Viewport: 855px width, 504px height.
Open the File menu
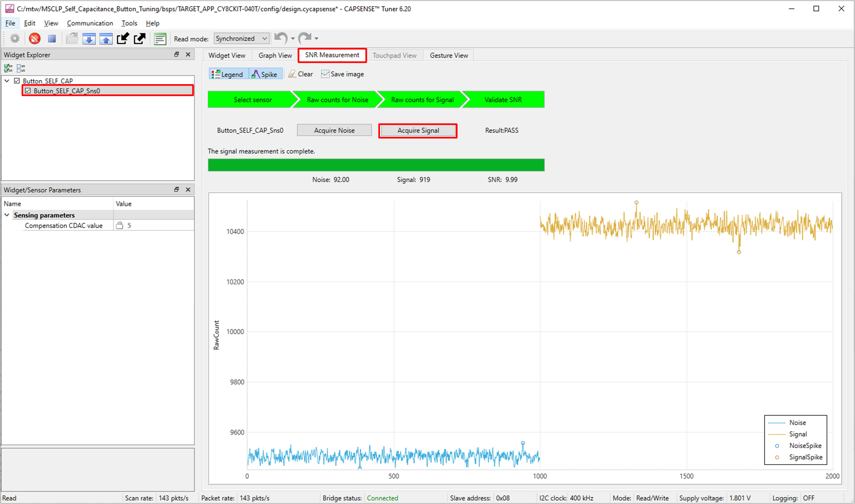point(10,23)
